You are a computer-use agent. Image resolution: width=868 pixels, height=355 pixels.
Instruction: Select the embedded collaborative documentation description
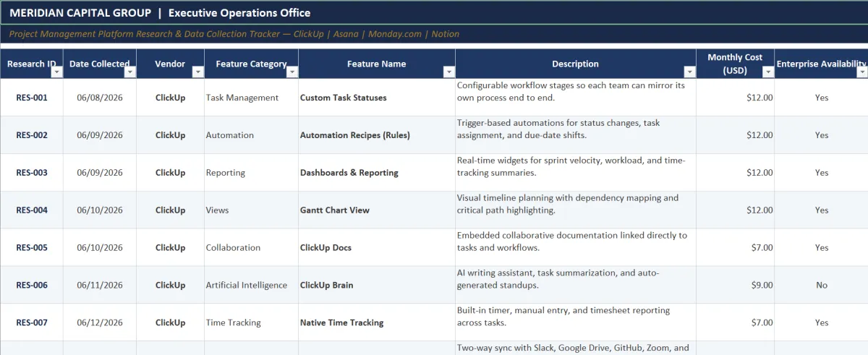coord(576,248)
